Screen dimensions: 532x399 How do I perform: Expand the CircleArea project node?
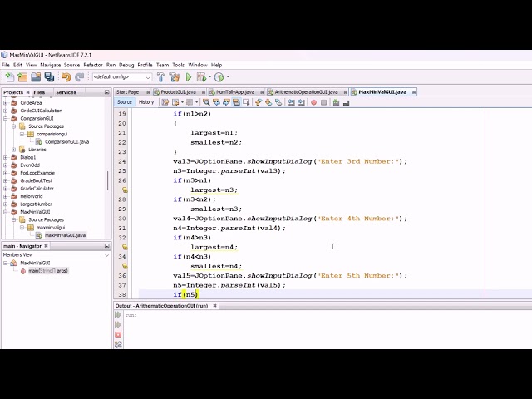pyautogui.click(x=6, y=102)
